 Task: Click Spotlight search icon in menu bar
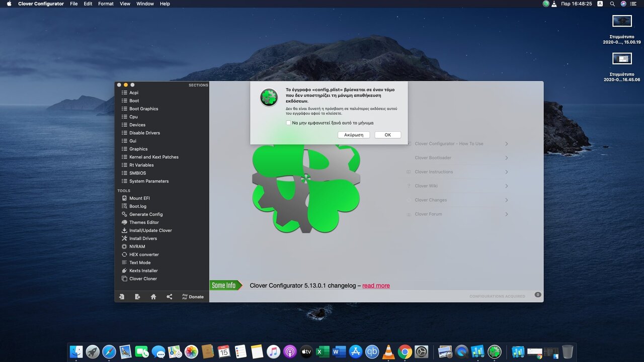(612, 4)
